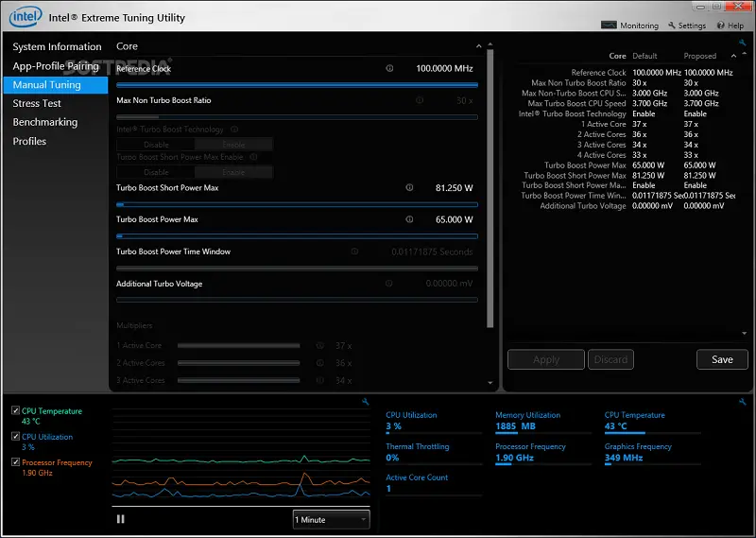Click the Discard button
The height and width of the screenshot is (538, 756).
(610, 359)
